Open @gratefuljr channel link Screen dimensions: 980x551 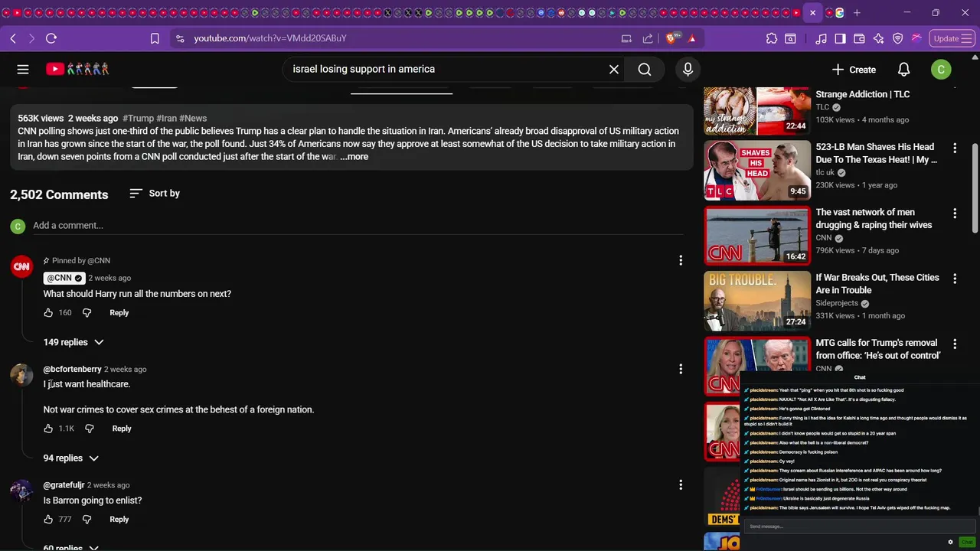[64, 484]
